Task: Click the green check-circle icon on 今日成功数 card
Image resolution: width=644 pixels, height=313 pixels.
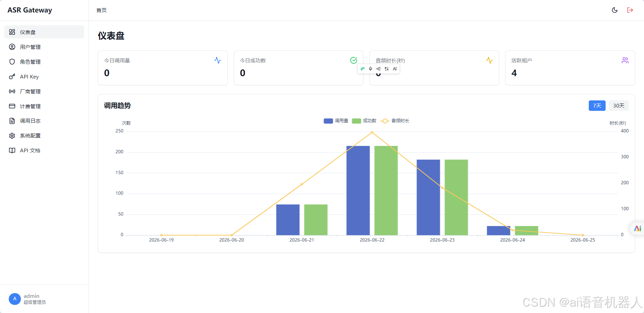Action: (x=354, y=60)
